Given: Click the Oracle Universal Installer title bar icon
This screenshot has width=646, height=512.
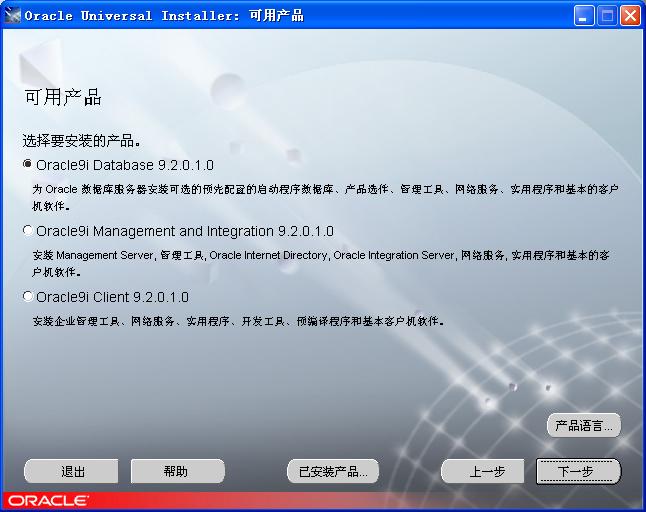Looking at the screenshot, I should coord(12,15).
